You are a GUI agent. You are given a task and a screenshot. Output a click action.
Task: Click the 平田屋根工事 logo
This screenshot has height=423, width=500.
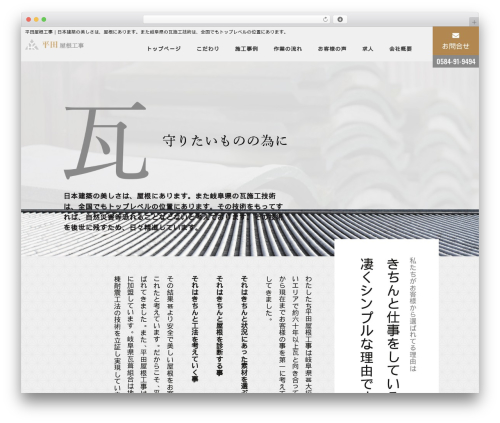[x=55, y=45]
